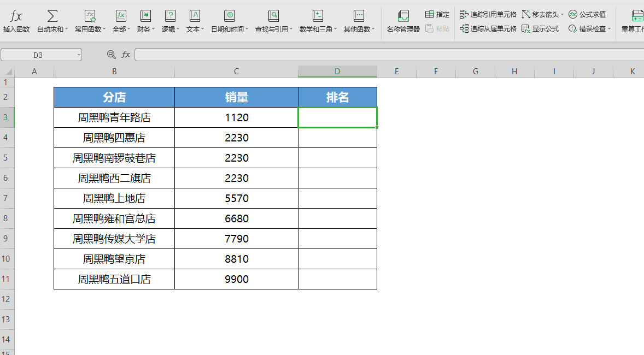Screen dimensions: 644x355
Task: Open Other Functions (其他函数) icon
Action: (x=359, y=16)
